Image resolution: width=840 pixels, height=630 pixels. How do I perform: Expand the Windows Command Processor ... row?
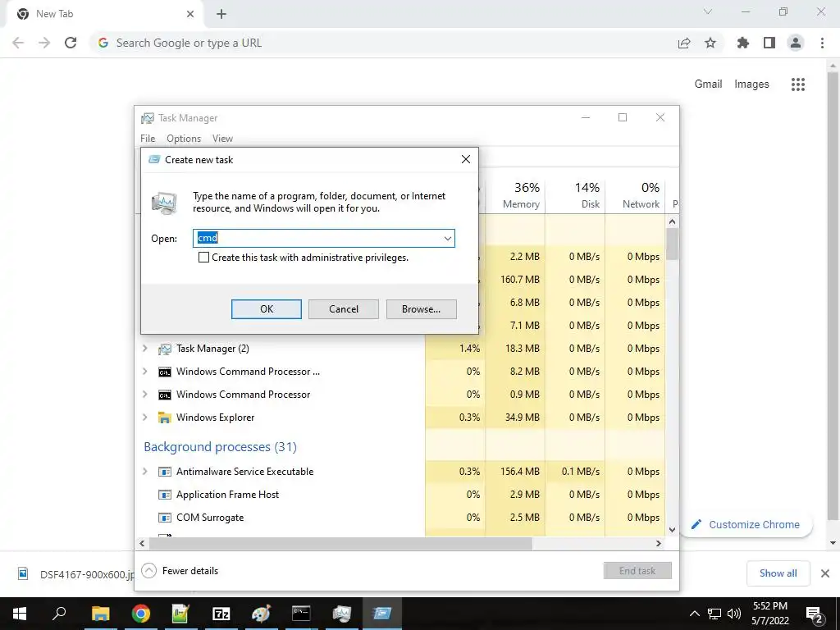pyautogui.click(x=144, y=372)
